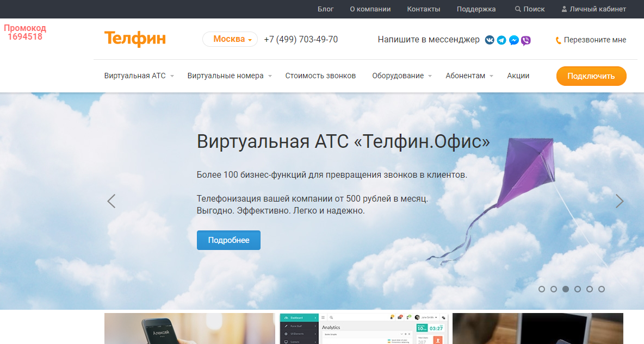Click the Подробнее button
The height and width of the screenshot is (344, 644).
point(228,240)
